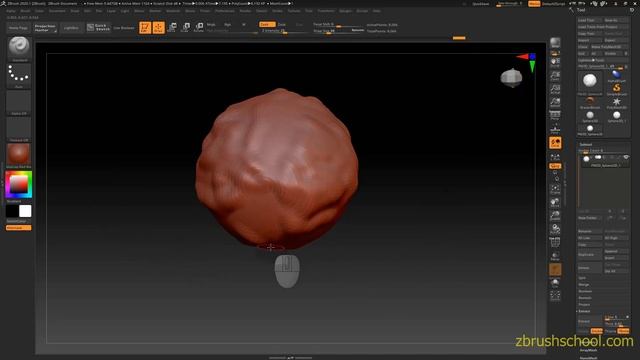Click the Actual size icon

point(555,89)
